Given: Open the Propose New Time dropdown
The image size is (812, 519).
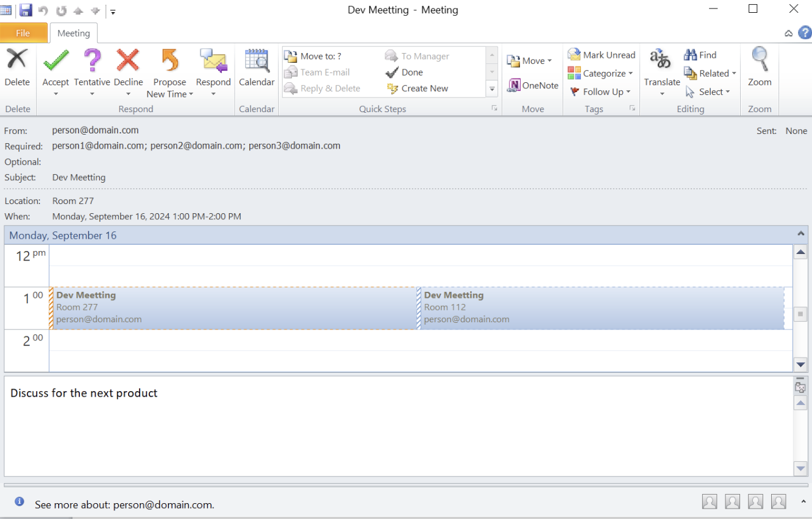Looking at the screenshot, I should coord(169,88).
